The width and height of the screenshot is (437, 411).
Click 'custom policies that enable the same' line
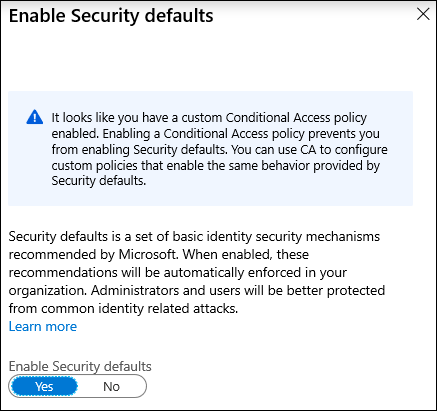[215, 165]
